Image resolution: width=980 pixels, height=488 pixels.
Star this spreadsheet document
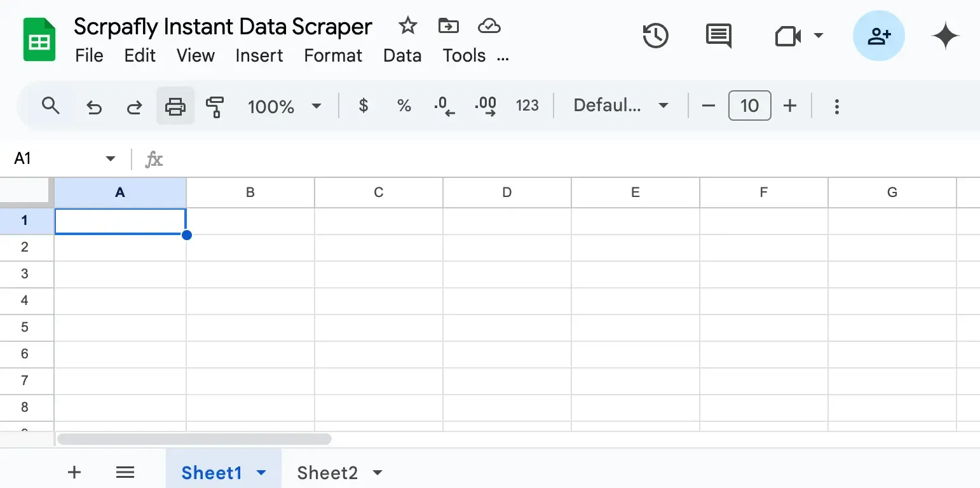(x=407, y=26)
